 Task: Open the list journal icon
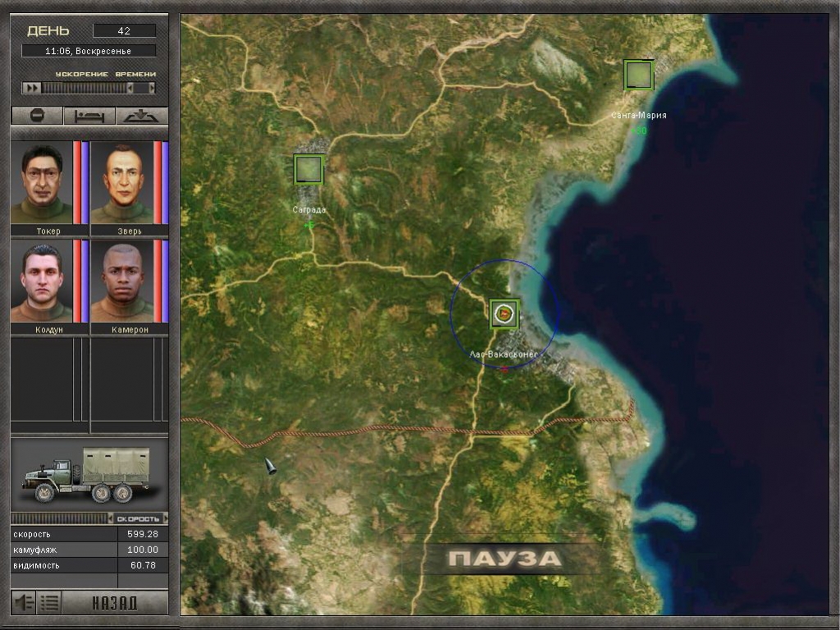click(49, 603)
